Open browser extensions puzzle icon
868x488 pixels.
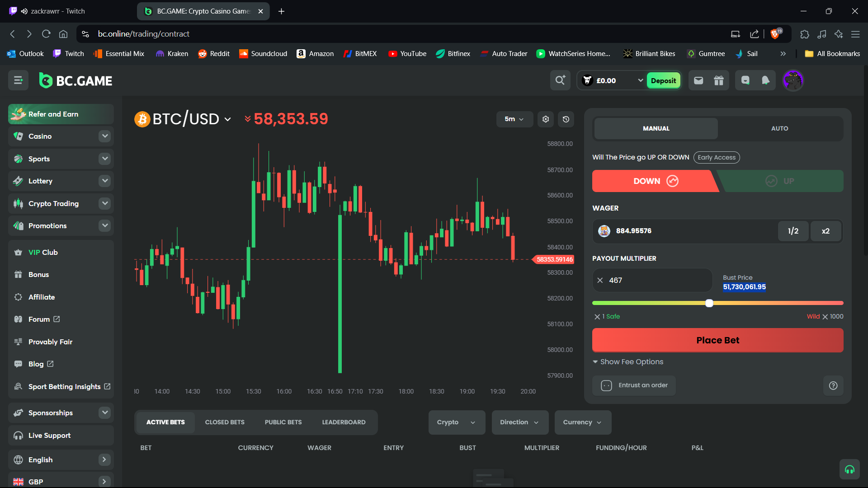[804, 34]
